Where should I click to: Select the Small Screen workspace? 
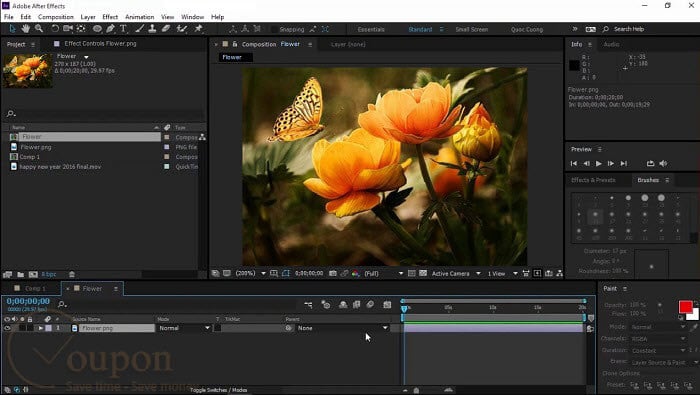click(471, 29)
